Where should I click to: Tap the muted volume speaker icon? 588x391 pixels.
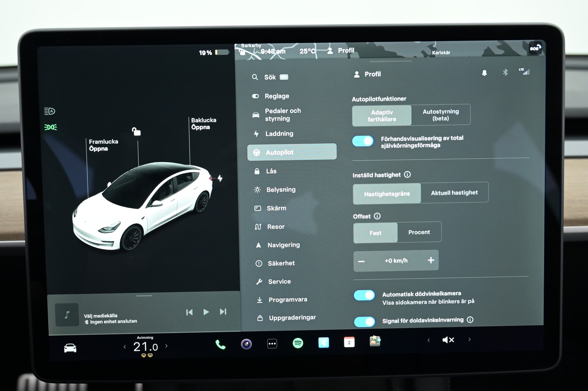[448, 340]
